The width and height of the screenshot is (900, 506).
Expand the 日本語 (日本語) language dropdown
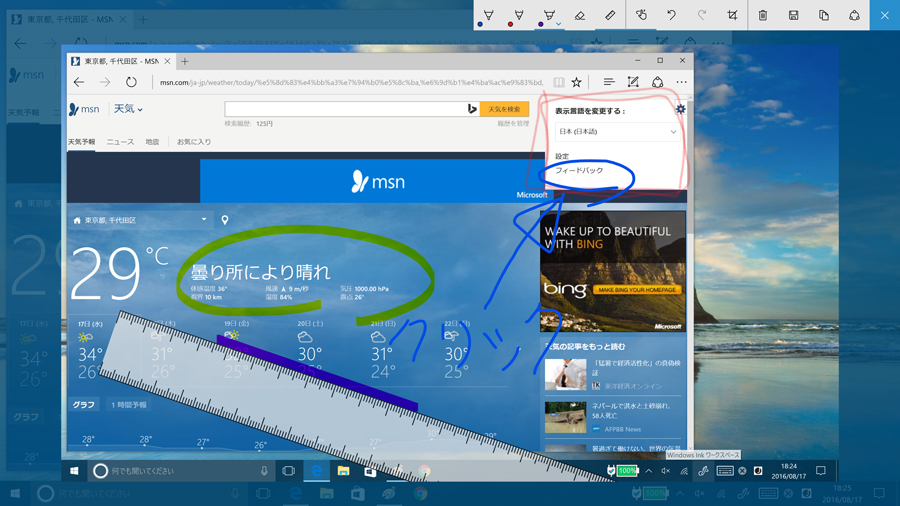(x=617, y=132)
